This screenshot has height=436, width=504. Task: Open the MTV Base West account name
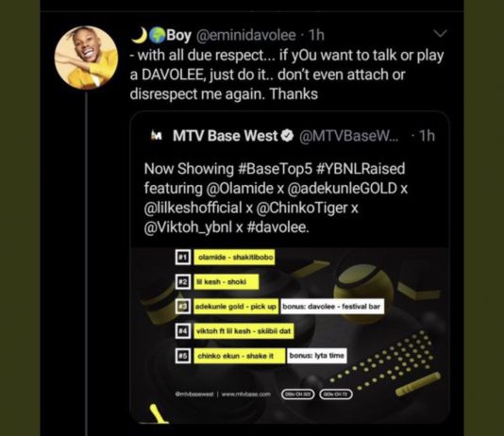225,136
